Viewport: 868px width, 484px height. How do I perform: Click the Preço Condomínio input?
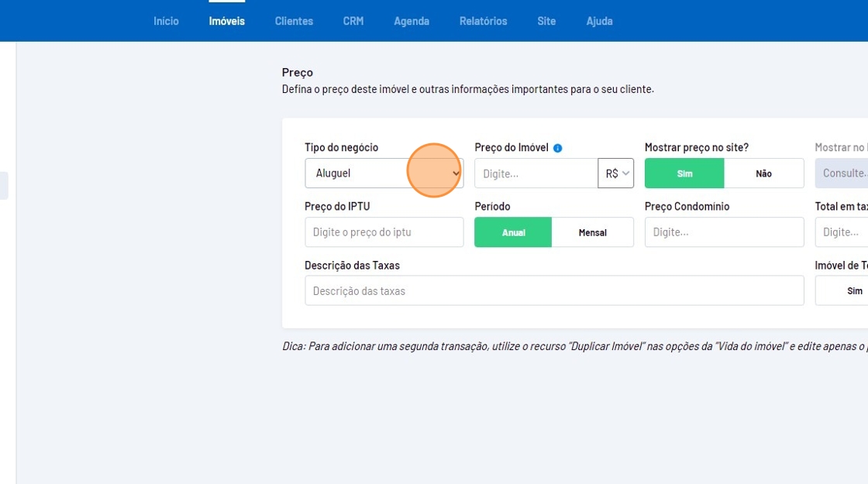pos(724,232)
